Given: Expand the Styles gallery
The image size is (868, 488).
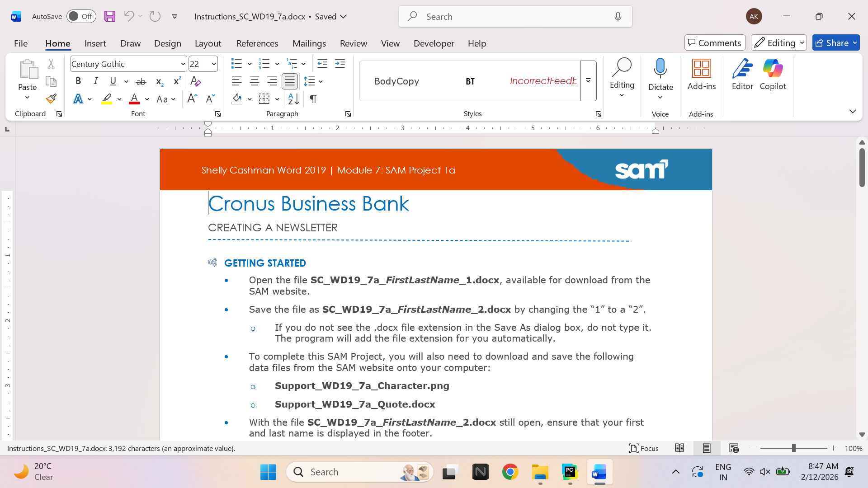Looking at the screenshot, I should pos(588,81).
